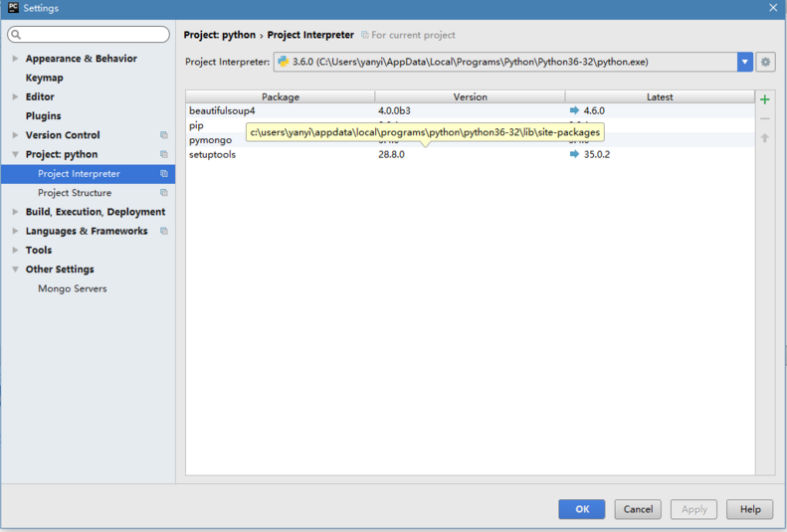Select Keymap in settings tree
The height and width of the screenshot is (532, 787).
[x=44, y=78]
